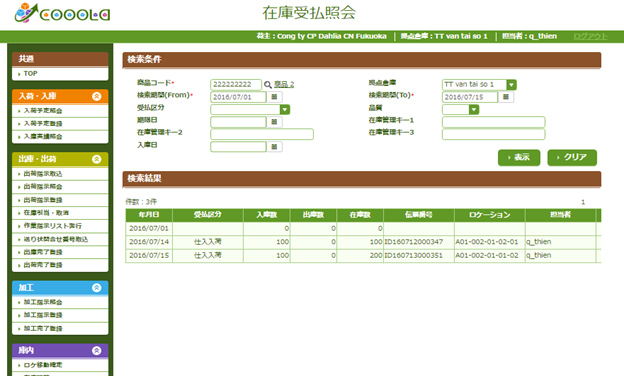The height and width of the screenshot is (376, 624).
Task: Click the 表示 button
Action: pyautogui.click(x=519, y=158)
